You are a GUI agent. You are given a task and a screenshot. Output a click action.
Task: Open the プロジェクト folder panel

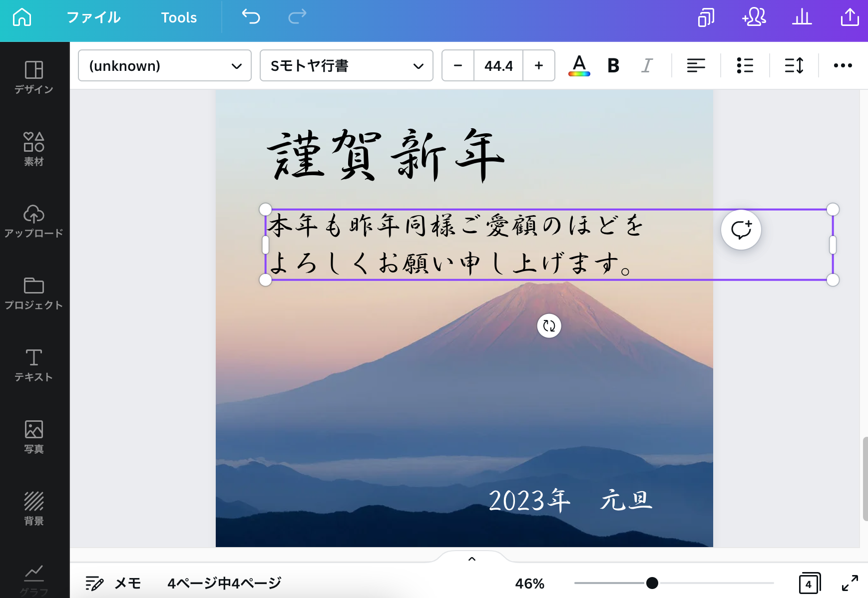[34, 293]
